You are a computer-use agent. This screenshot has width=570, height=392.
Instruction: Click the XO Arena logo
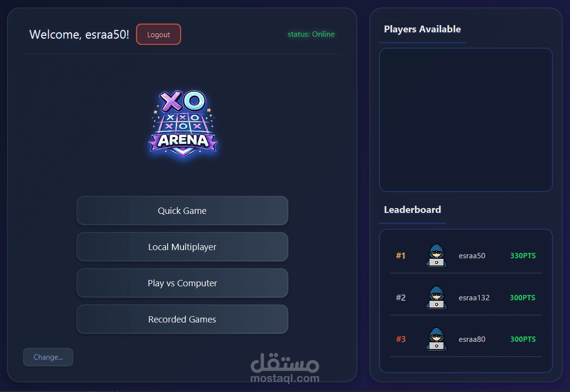click(183, 124)
